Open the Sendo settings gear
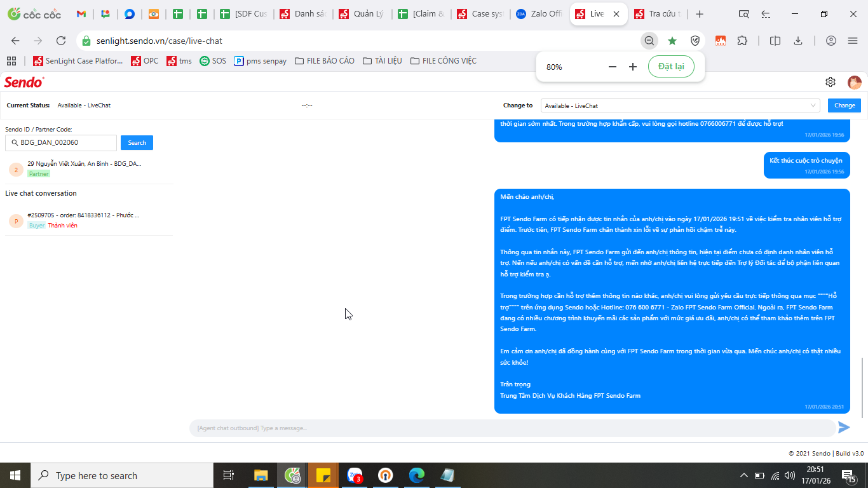The width and height of the screenshot is (868, 488). pos(830,82)
